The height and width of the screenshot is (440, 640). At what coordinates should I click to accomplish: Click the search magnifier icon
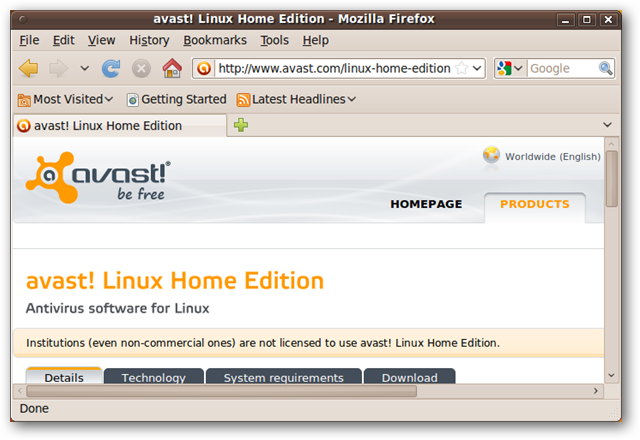tap(605, 68)
